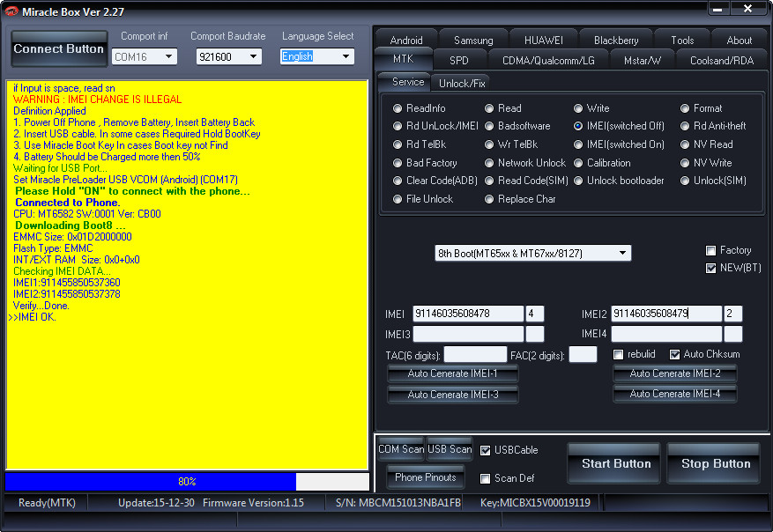Image resolution: width=773 pixels, height=532 pixels.
Task: Toggle the Auto Chksum checkbox
Action: pos(674,354)
